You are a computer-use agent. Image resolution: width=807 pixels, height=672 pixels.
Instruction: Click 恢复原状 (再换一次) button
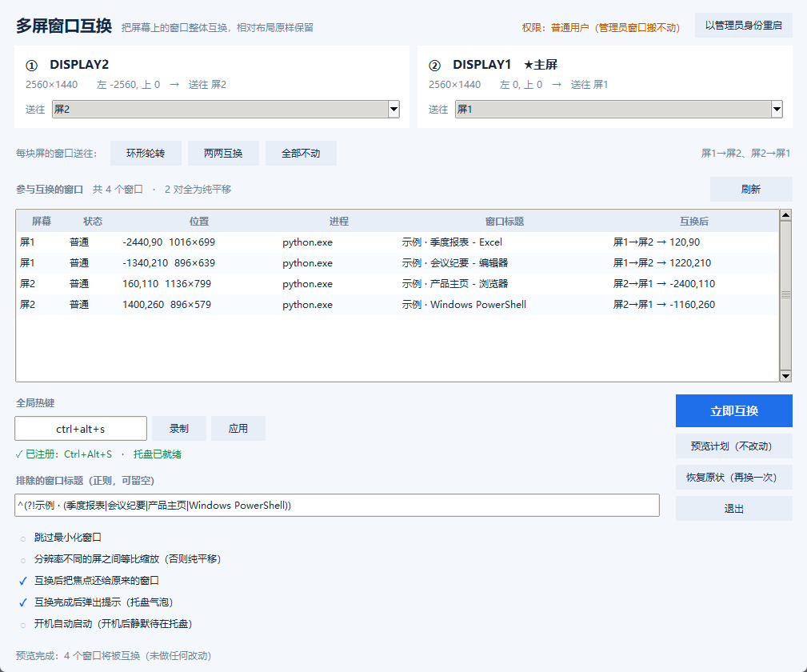point(734,478)
